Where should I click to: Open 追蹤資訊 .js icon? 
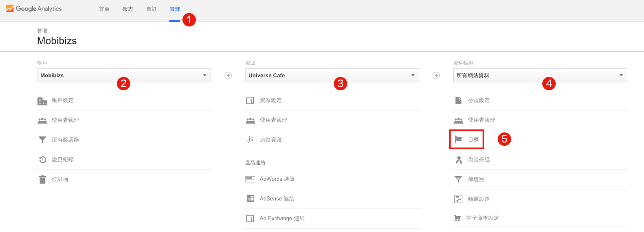[x=250, y=140]
